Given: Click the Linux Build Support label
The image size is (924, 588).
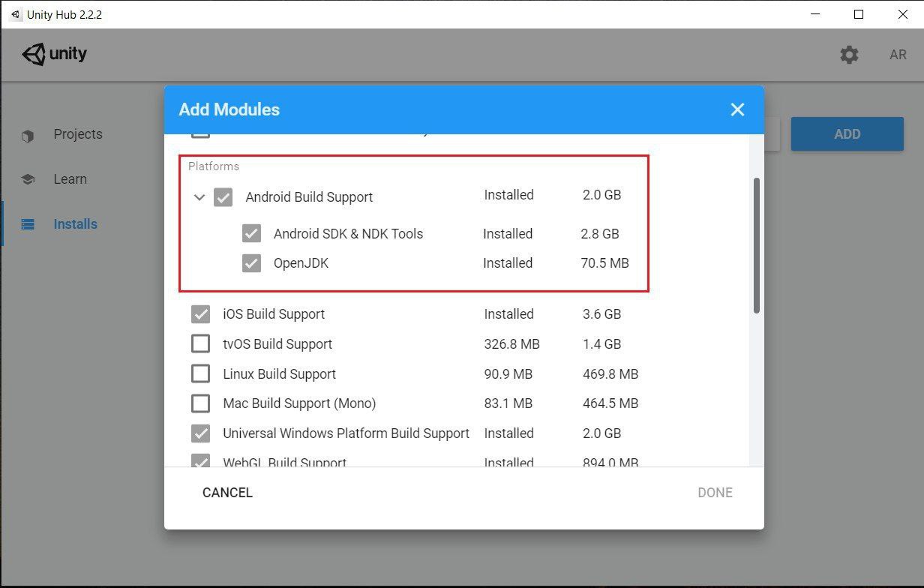Looking at the screenshot, I should point(279,373).
